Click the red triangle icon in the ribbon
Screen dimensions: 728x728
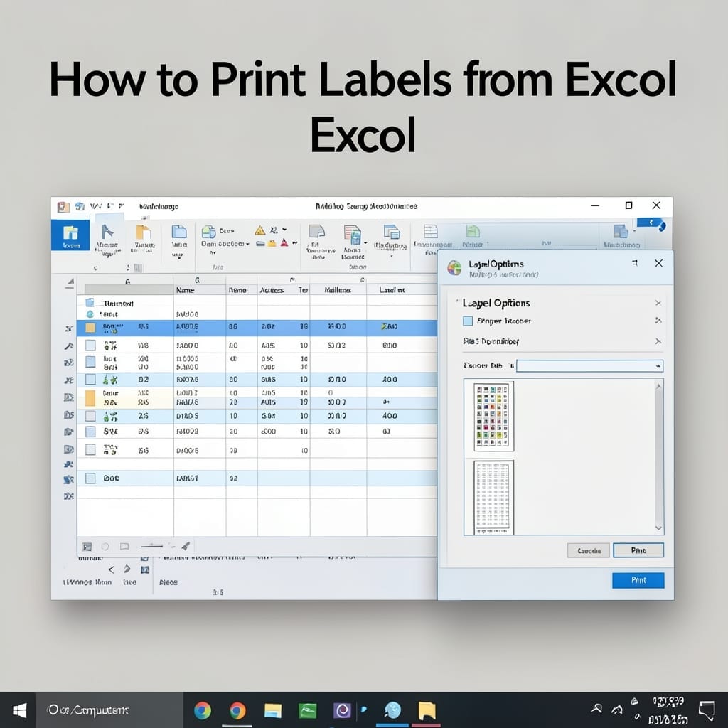(284, 242)
